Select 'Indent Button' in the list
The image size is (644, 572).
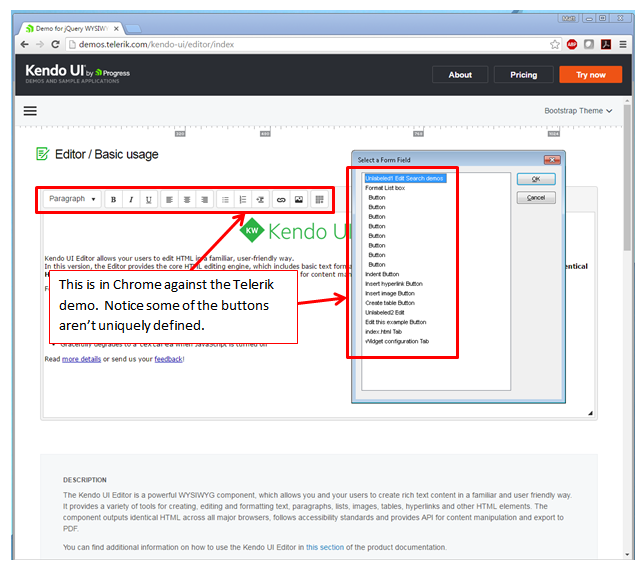coord(382,274)
